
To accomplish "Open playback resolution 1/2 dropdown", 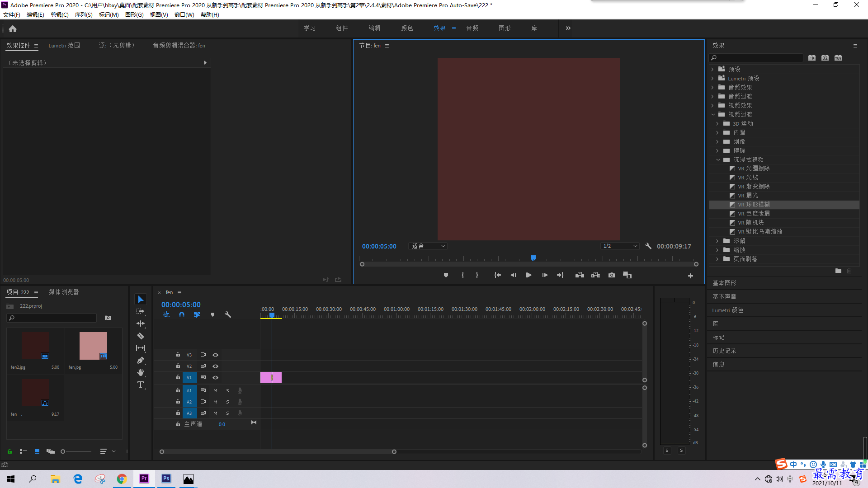I will 620,246.
